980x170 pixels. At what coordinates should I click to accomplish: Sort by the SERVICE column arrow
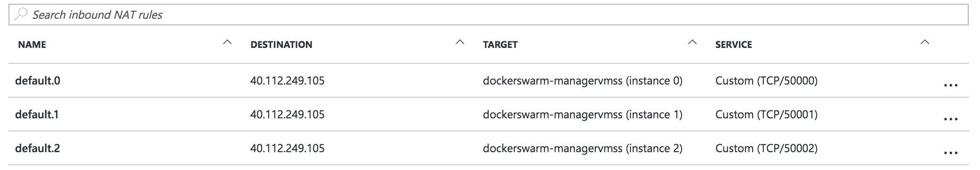[925, 42]
